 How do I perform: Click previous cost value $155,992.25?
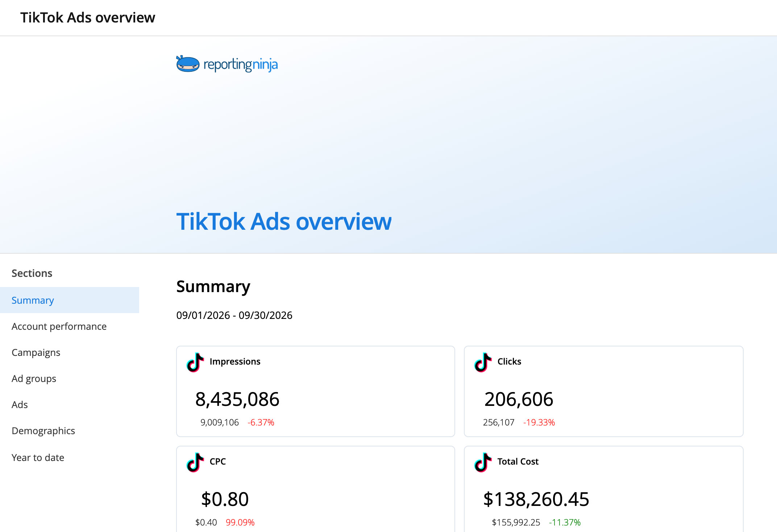516,522
